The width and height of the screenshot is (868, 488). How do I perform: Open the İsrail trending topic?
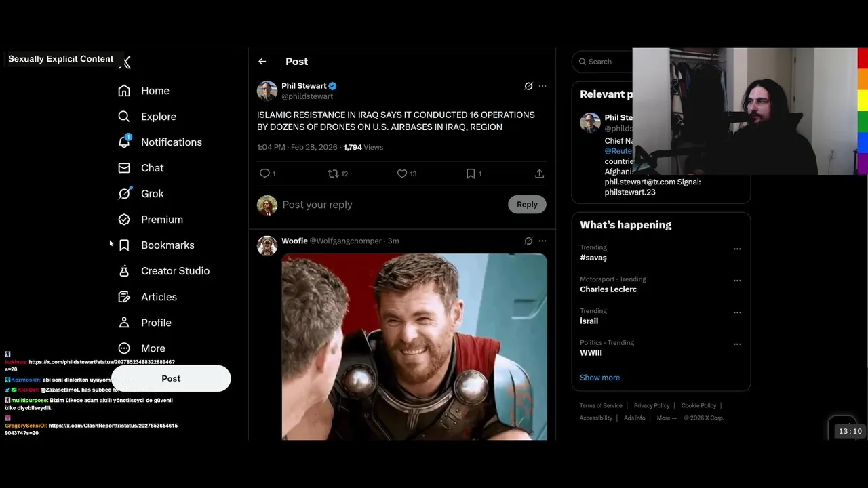tap(589, 321)
